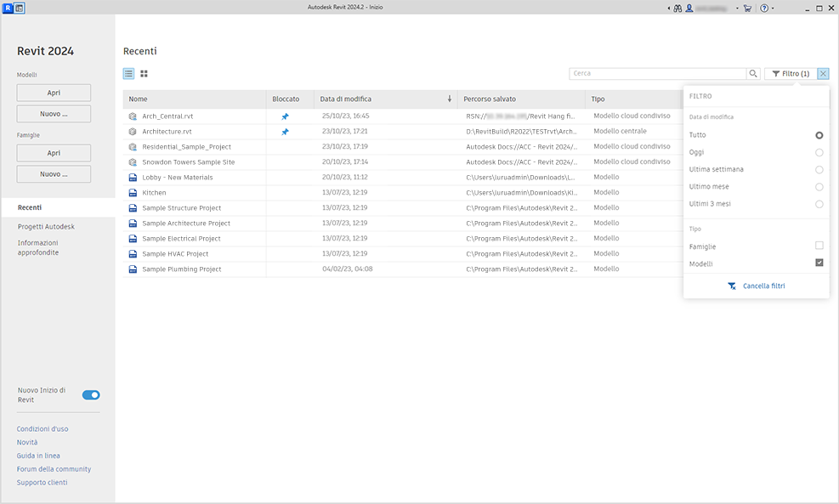This screenshot has height=504, width=839.
Task: Click the search magnifier icon
Action: click(x=753, y=74)
